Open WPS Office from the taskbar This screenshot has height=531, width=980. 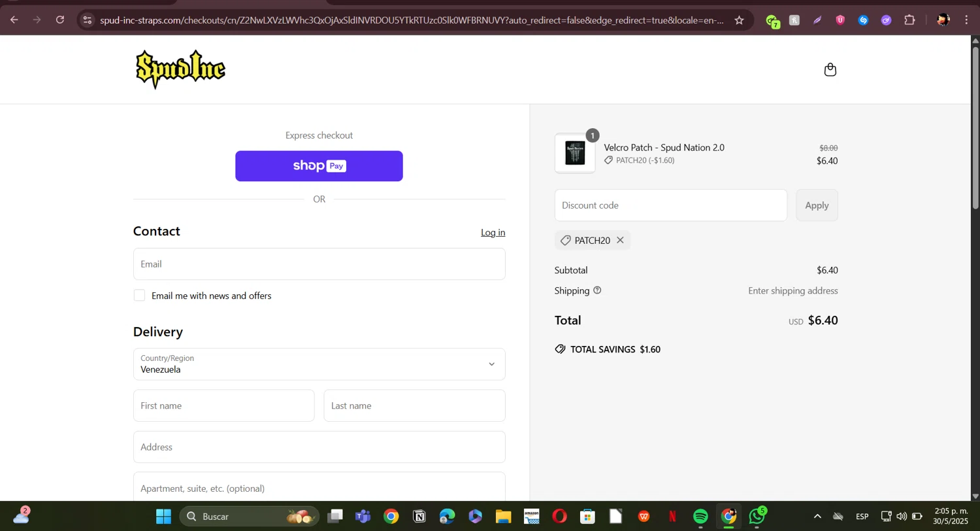point(644,517)
